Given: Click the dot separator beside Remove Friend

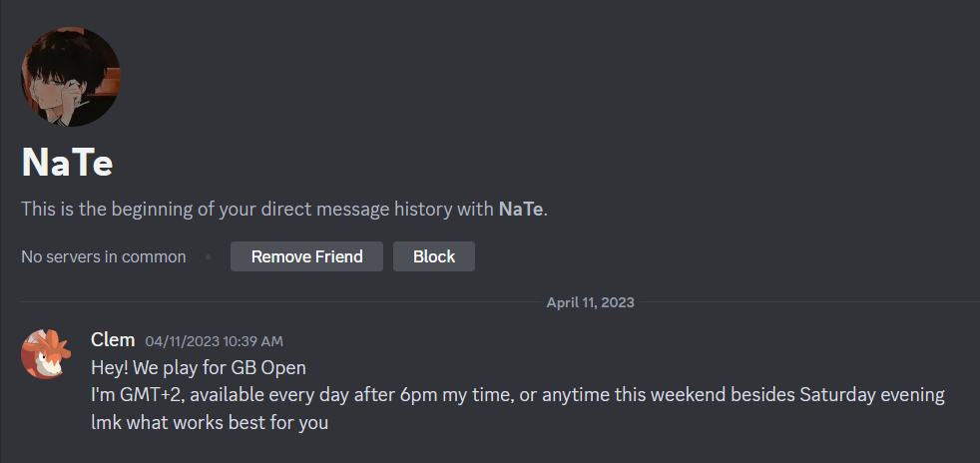Looking at the screenshot, I should [x=208, y=256].
